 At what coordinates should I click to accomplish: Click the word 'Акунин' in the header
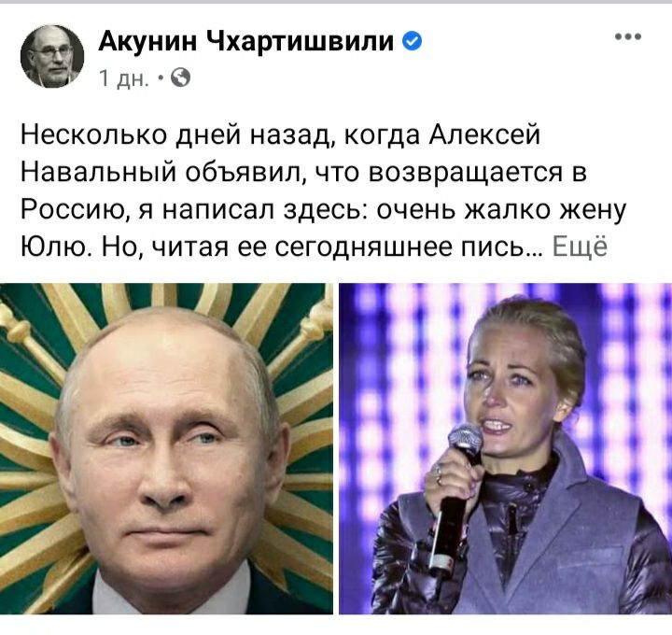point(147,41)
